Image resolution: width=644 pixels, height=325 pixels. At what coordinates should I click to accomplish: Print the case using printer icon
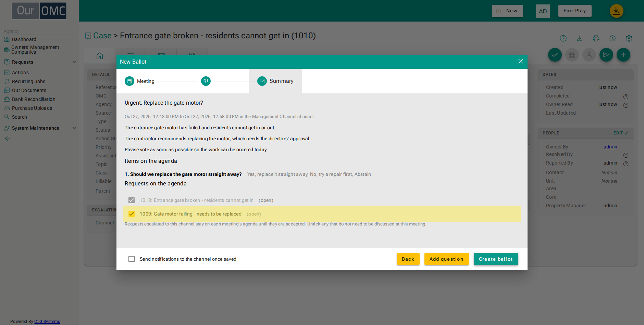click(596, 38)
